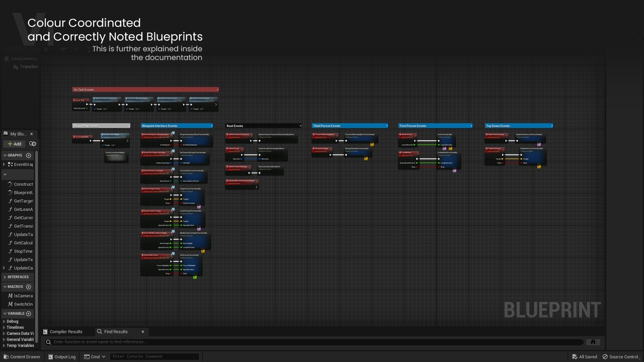Select the Third Person Events comment header

click(x=350, y=126)
